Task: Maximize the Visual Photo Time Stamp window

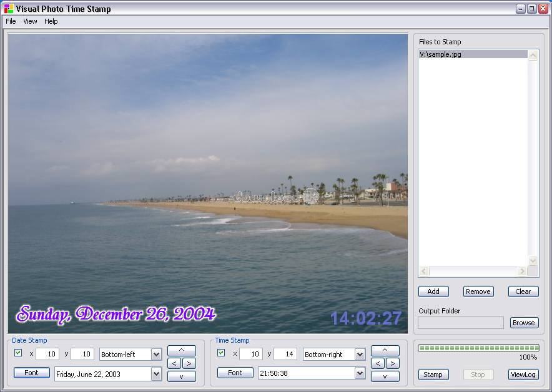Action: [x=531, y=9]
